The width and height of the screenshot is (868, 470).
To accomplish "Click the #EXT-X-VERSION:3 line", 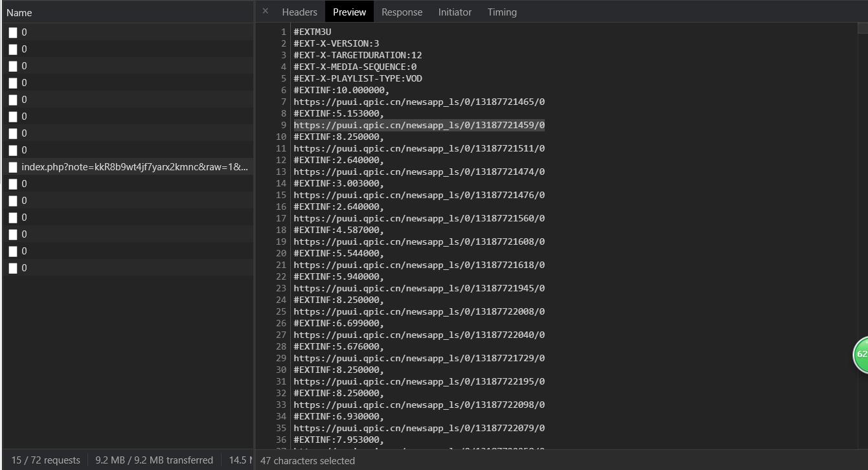I will [x=336, y=43].
